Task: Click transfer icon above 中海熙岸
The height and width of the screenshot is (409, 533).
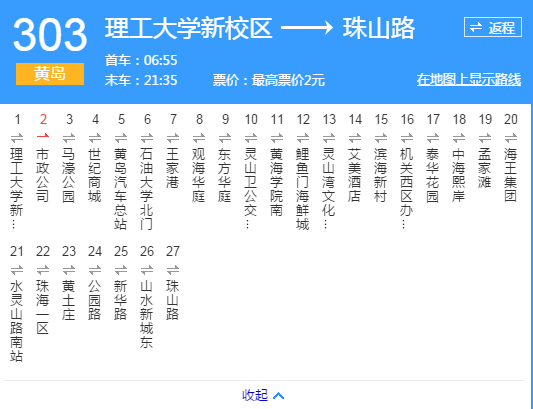Action: point(459,138)
